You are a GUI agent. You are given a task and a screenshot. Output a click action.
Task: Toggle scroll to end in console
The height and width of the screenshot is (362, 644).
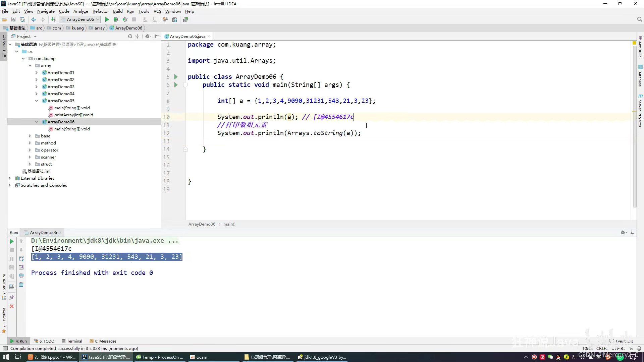pyautogui.click(x=21, y=267)
